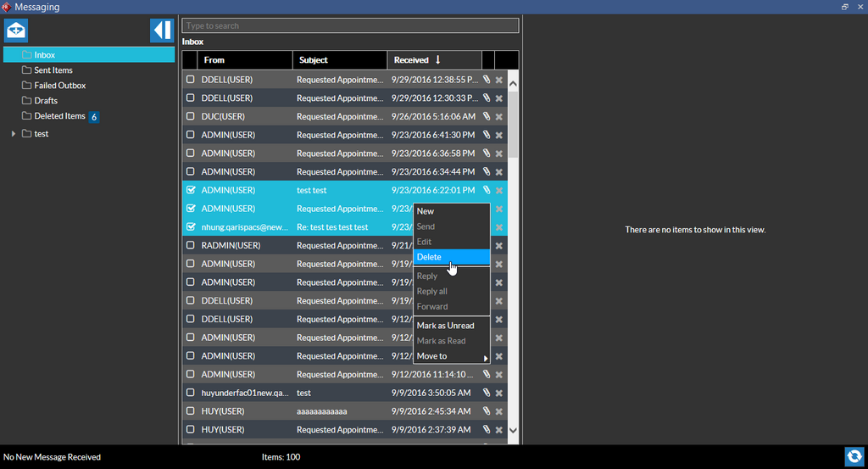Delete the DUC(USER) message using X icon

click(499, 117)
